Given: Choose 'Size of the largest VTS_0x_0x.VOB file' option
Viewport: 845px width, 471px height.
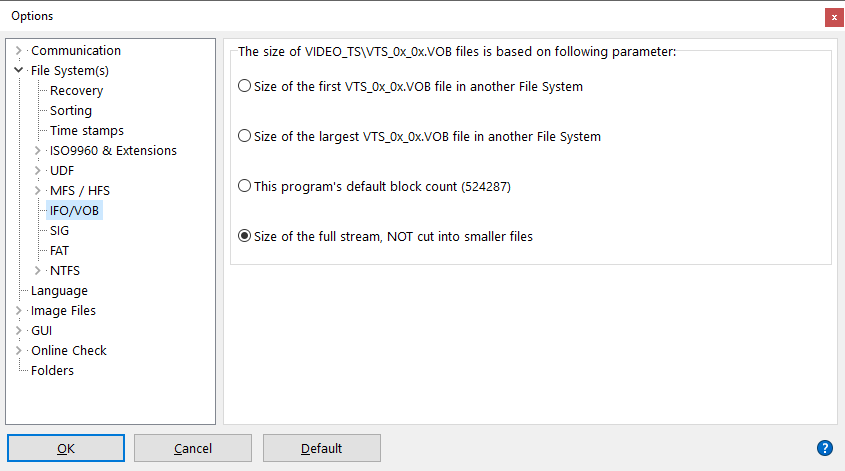Looking at the screenshot, I should [x=245, y=137].
